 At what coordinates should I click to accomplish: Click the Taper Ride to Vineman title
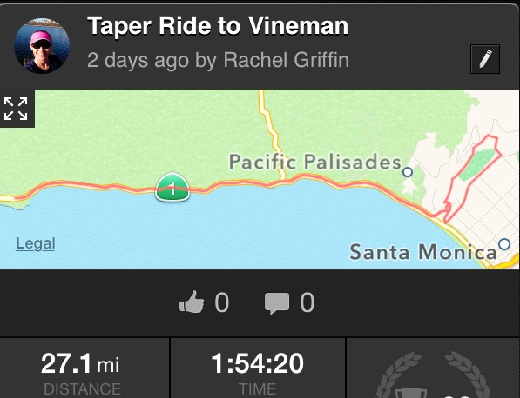[218, 26]
